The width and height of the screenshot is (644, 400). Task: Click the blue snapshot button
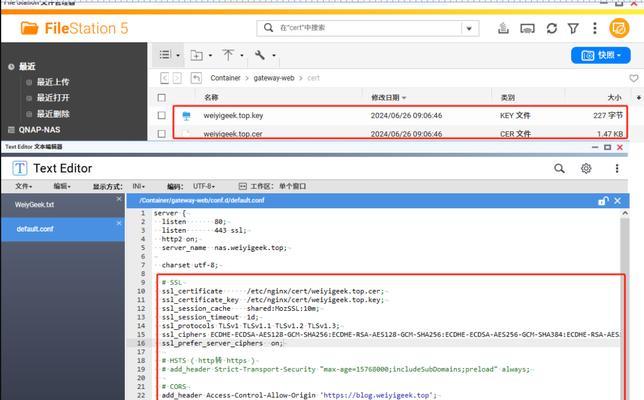pyautogui.click(x=600, y=55)
